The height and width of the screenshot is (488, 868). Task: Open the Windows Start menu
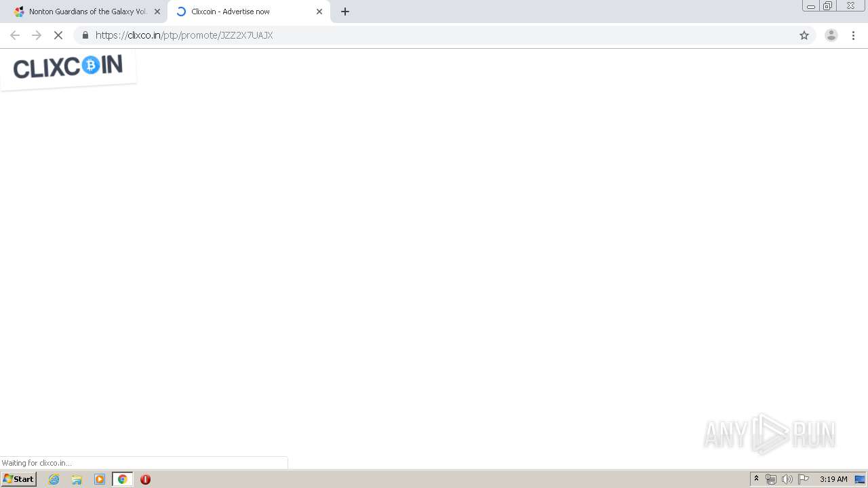click(18, 479)
